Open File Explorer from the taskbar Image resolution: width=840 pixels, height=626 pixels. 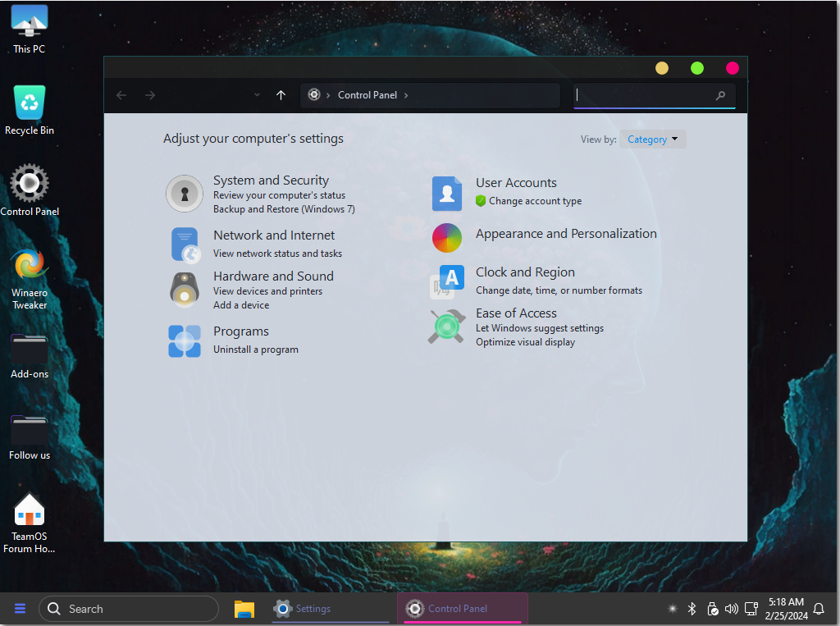tap(244, 609)
